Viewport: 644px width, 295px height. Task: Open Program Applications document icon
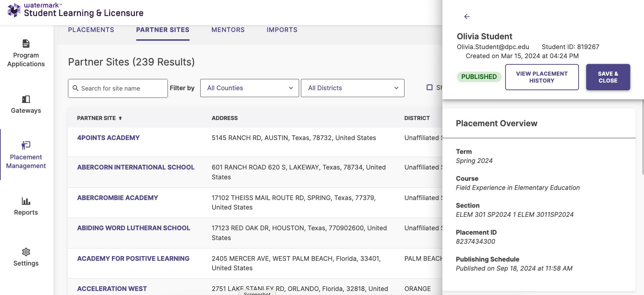26,44
